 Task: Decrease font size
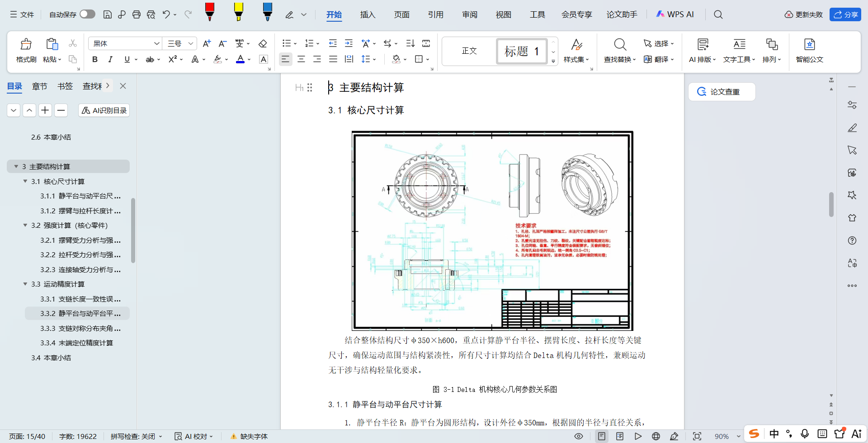222,43
